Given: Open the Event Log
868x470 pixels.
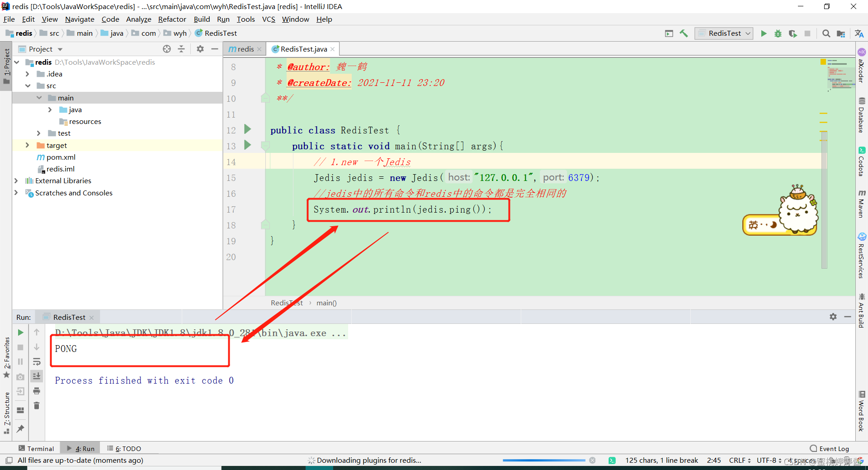Looking at the screenshot, I should pyautogui.click(x=829, y=448).
